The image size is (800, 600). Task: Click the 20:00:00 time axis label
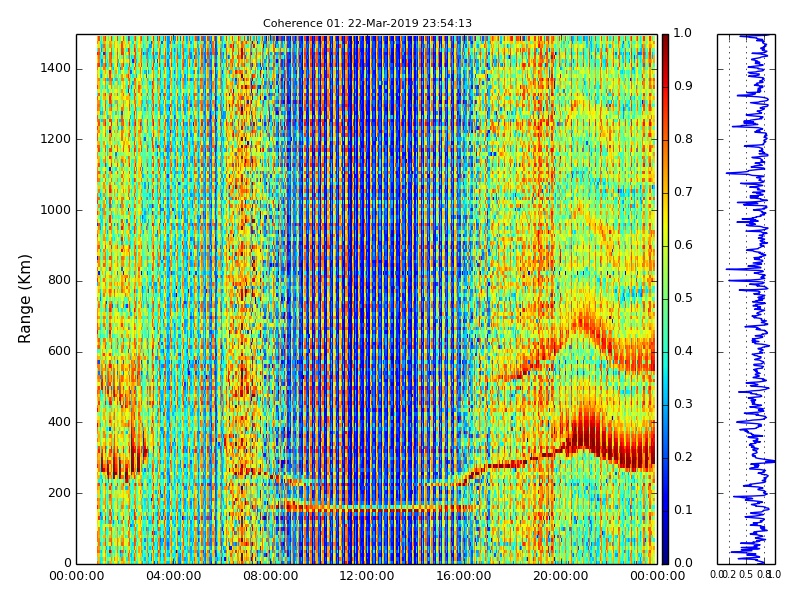point(560,577)
